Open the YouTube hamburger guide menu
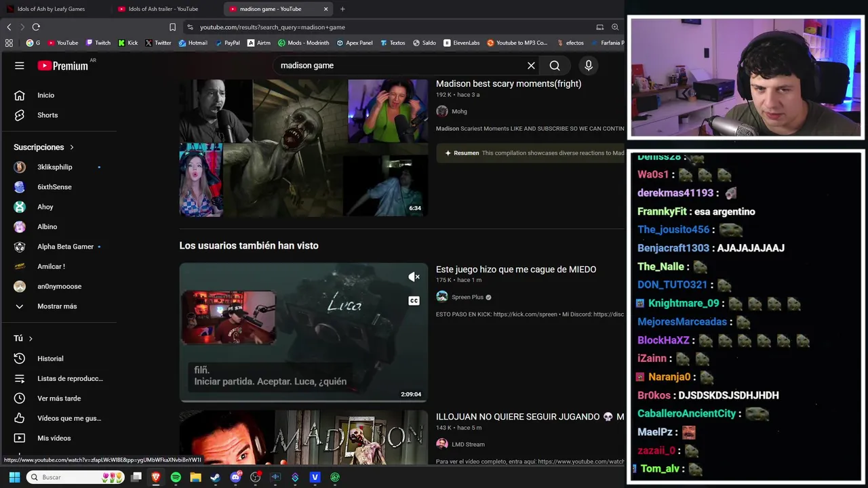Screen dimensions: 868x488 point(20,66)
